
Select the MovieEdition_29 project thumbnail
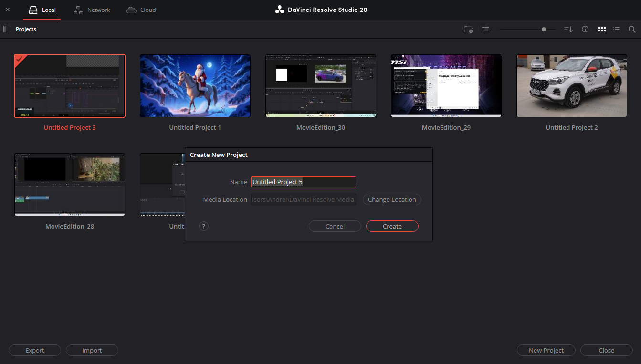446,86
